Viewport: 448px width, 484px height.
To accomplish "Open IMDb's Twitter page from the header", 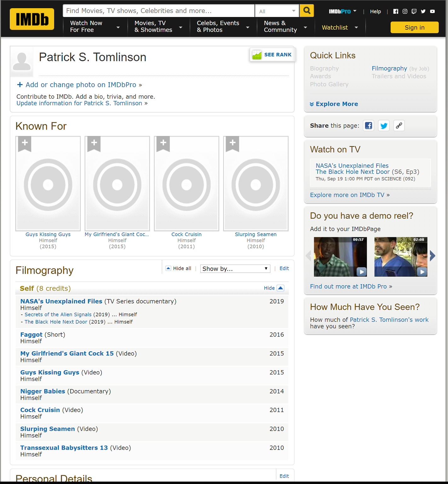I will point(423,11).
